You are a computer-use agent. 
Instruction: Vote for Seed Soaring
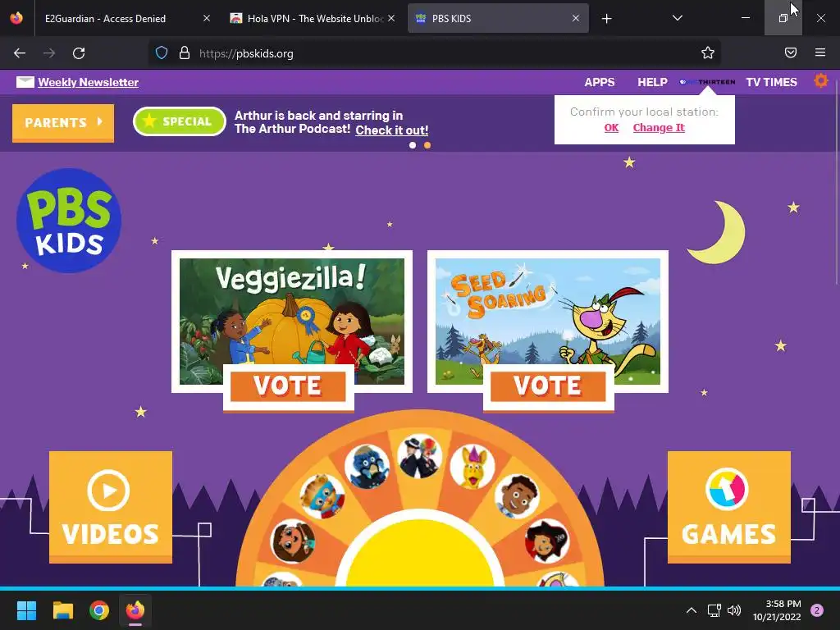pos(549,386)
